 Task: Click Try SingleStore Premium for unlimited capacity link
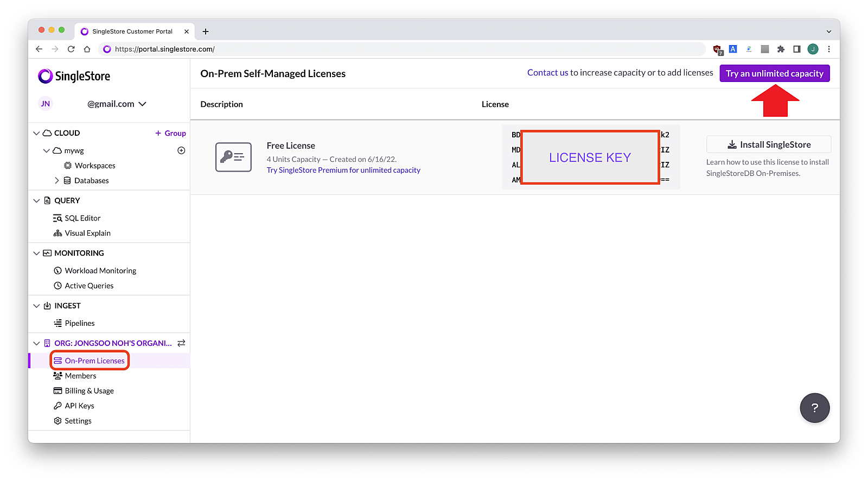pyautogui.click(x=343, y=170)
